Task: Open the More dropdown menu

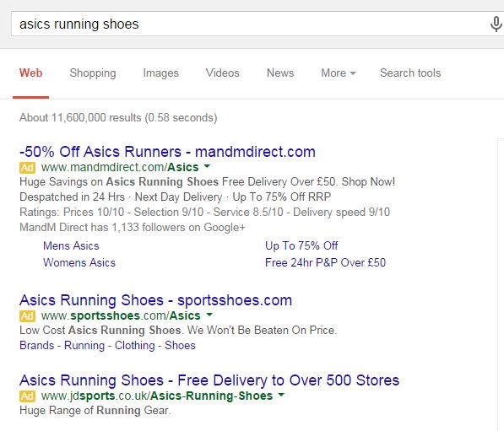Action: (339, 73)
